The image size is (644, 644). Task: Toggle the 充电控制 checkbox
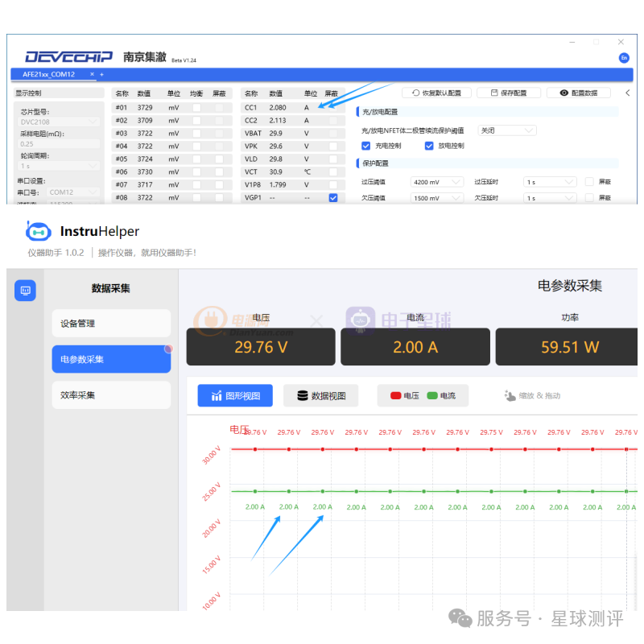click(x=366, y=146)
